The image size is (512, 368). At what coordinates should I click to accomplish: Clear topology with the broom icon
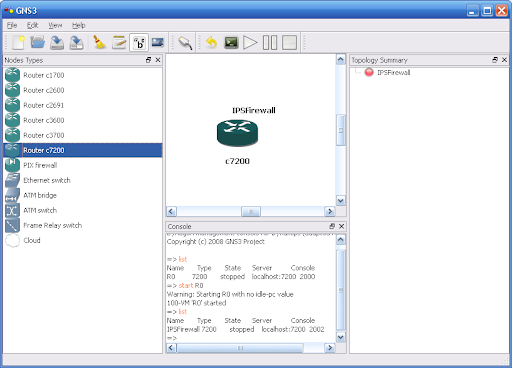(99, 43)
